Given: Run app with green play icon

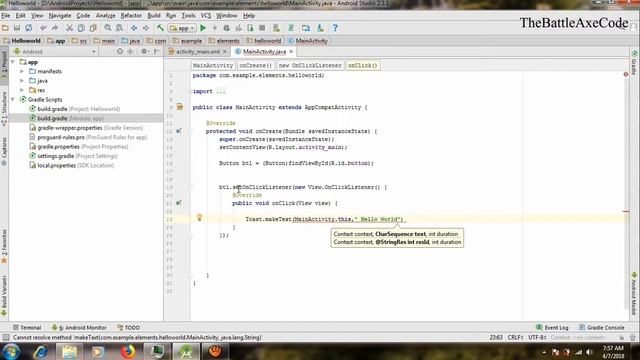Looking at the screenshot, I should coord(203,28).
